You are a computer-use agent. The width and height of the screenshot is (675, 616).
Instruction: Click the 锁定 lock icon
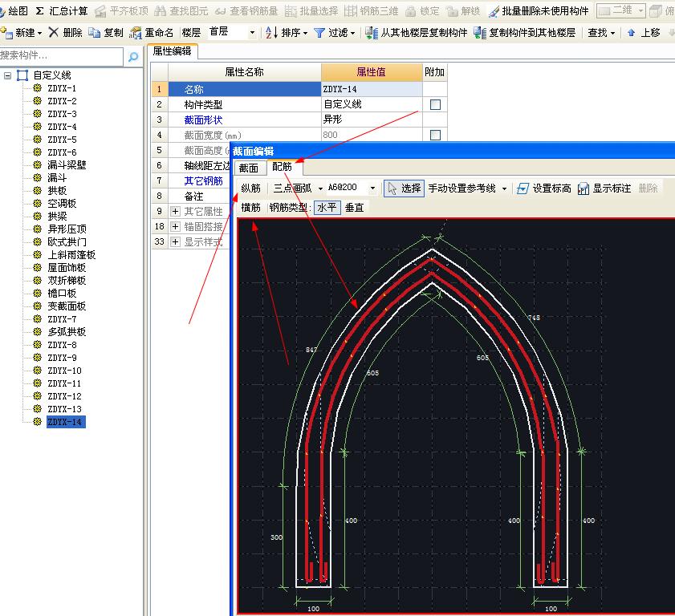411,11
